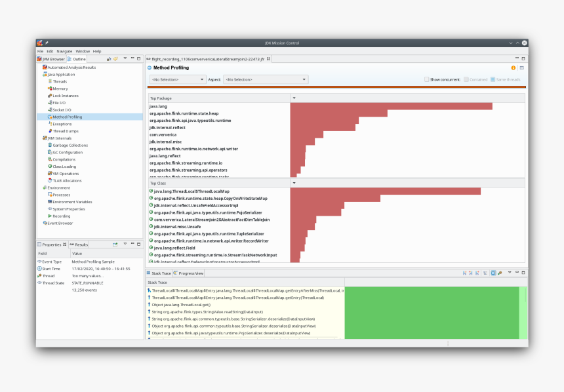The width and height of the screenshot is (564, 392).
Task: Switch to JVM Browser tab
Action: pyautogui.click(x=51, y=59)
